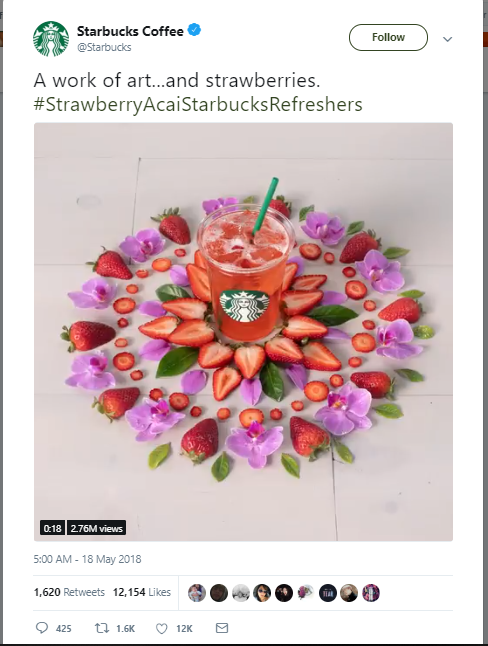Click the 2.76M views video badge
Viewport: 488px width, 646px height.
tap(96, 528)
